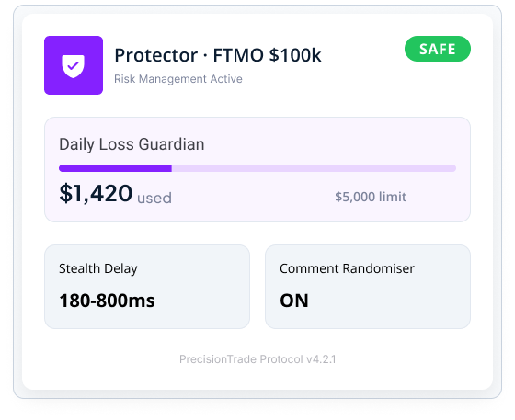Click the PrecisionTrade Protocol v4.2.1 footer
515x420 pixels.
point(257,359)
